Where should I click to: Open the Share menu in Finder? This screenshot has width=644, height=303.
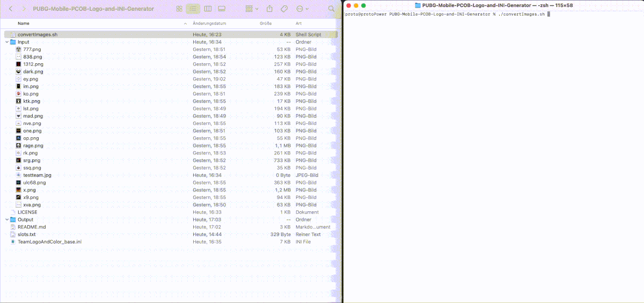point(269,9)
